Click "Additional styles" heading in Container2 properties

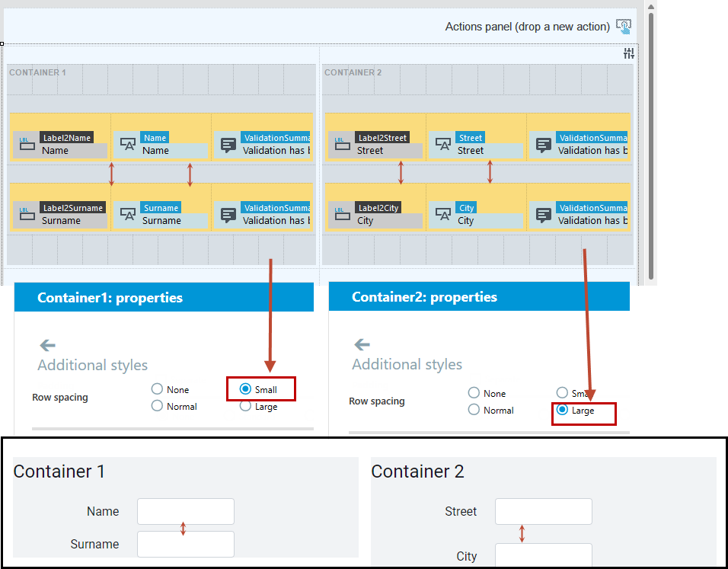[x=407, y=364]
